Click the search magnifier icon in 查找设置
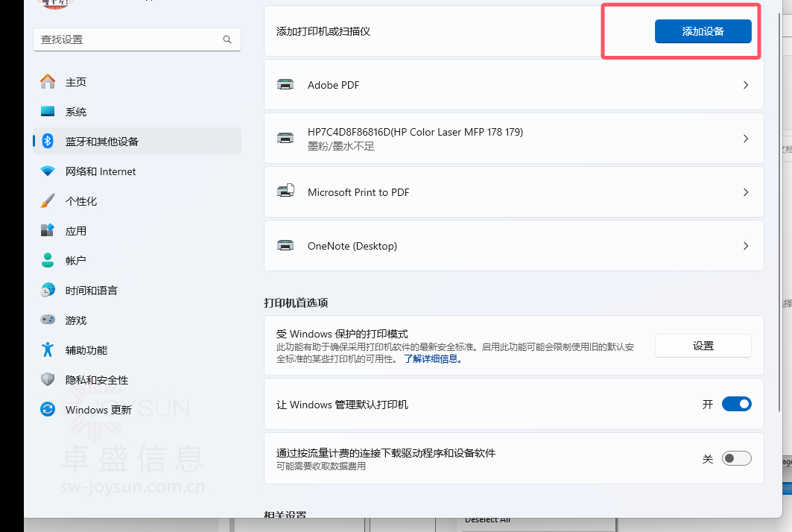Screen dimensions: 792x532 tap(227, 39)
